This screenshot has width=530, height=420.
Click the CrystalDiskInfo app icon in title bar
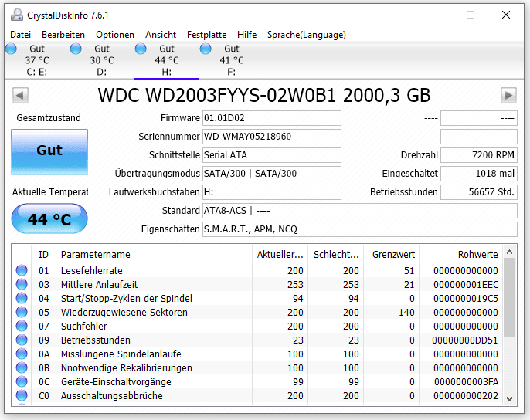pos(17,15)
